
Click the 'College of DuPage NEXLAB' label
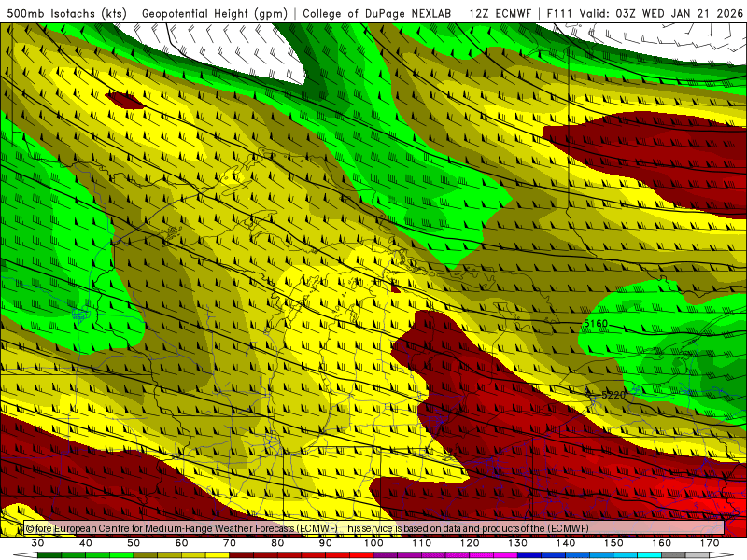pyautogui.click(x=376, y=13)
